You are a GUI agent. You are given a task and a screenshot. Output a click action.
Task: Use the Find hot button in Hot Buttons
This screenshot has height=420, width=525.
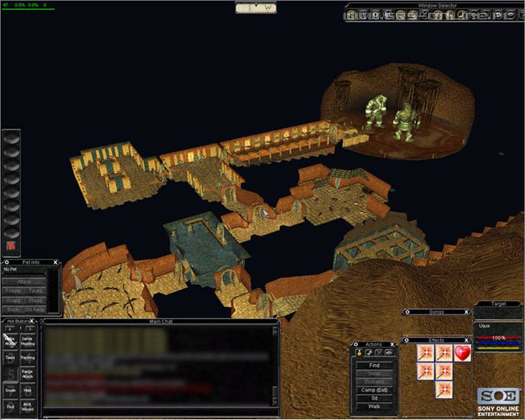pos(10,407)
